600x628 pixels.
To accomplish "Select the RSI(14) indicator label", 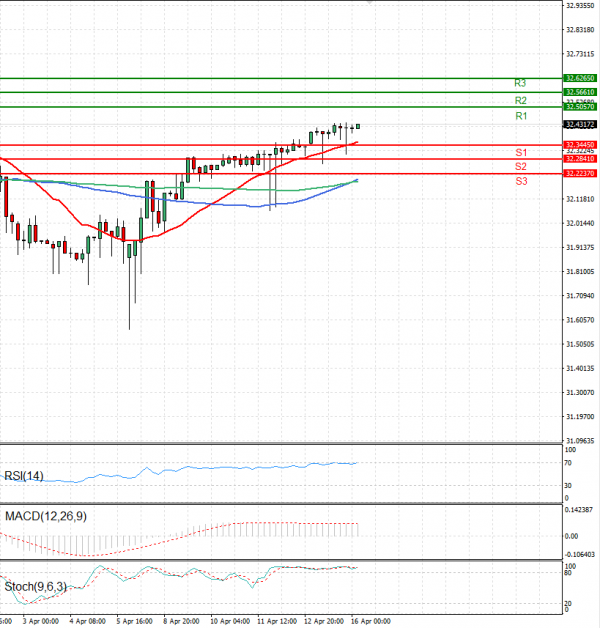I will 24,476.
